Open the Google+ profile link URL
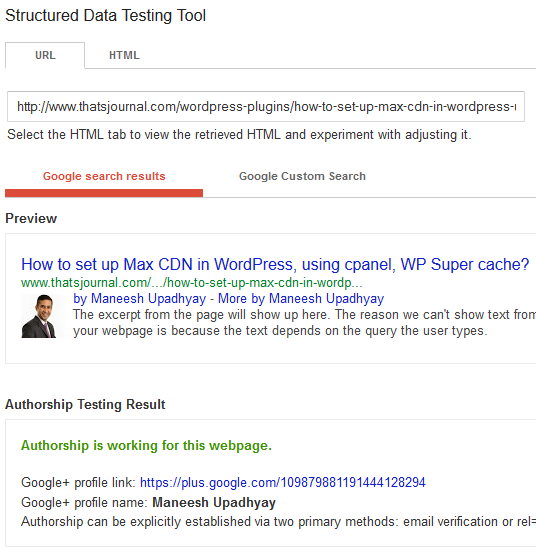This screenshot has width=536, height=557. tap(283, 482)
